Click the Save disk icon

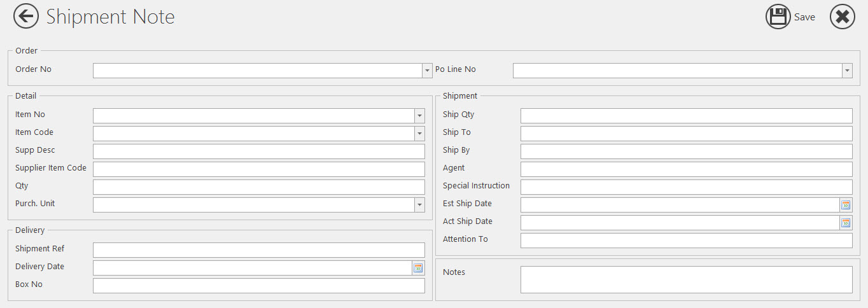778,17
